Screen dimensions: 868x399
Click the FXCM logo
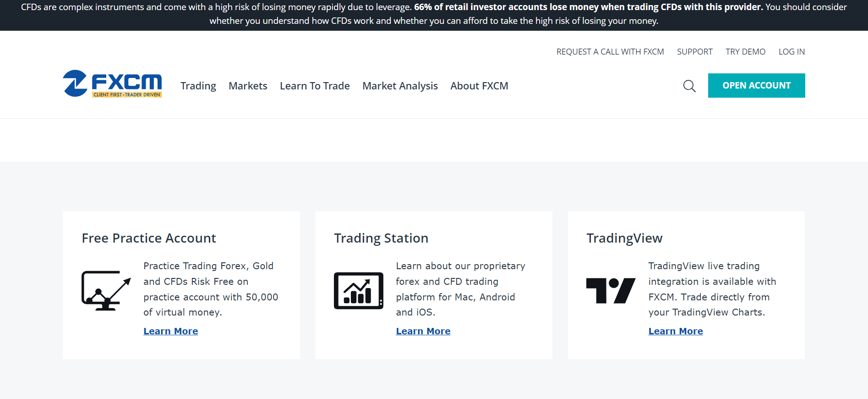112,83
